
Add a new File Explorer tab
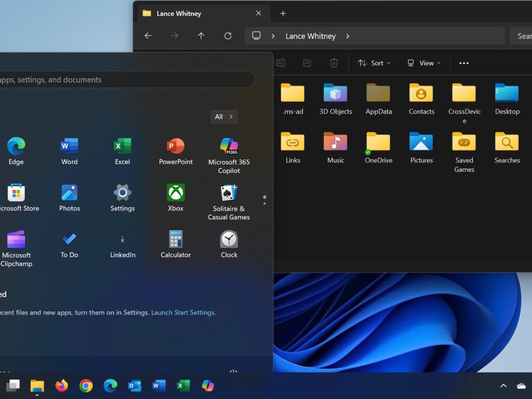(283, 14)
